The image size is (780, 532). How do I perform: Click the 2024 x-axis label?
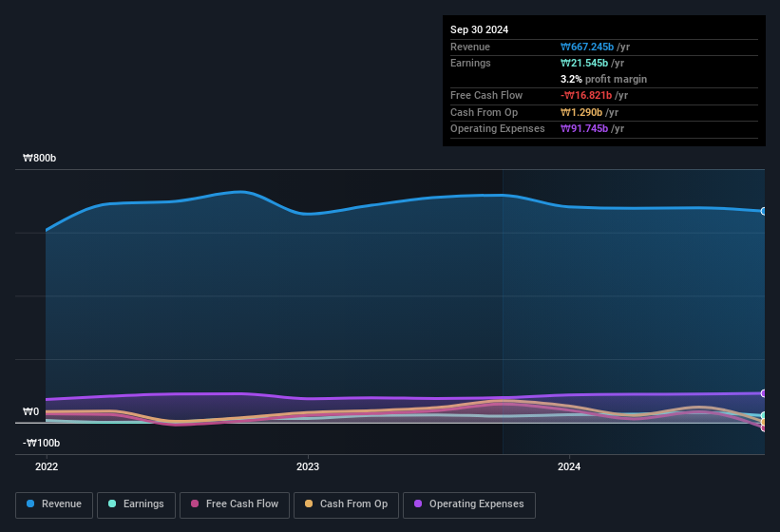coord(568,466)
